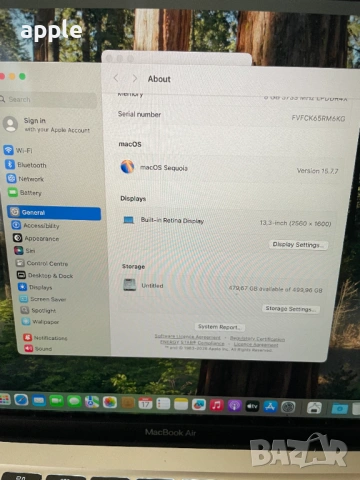Open Screen Saver settings

point(43,299)
